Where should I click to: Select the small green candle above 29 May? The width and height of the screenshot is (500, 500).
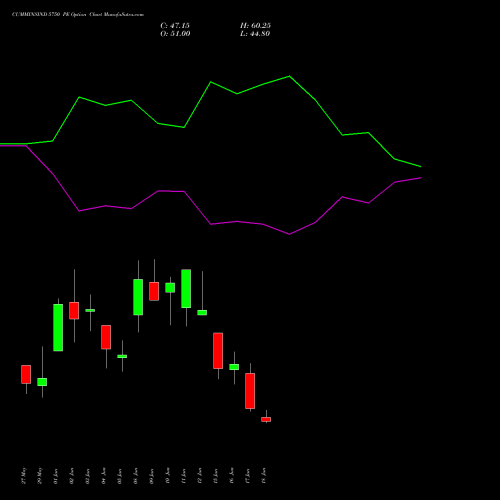[42, 382]
